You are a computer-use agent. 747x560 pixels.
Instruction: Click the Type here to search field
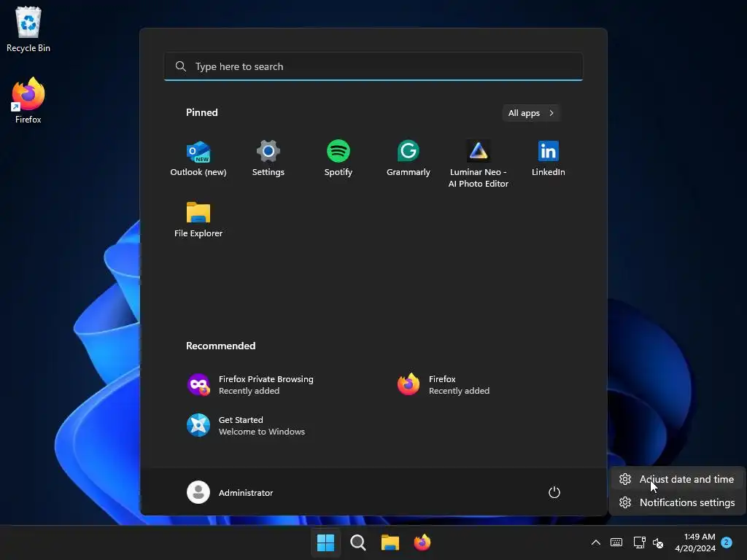(x=373, y=66)
